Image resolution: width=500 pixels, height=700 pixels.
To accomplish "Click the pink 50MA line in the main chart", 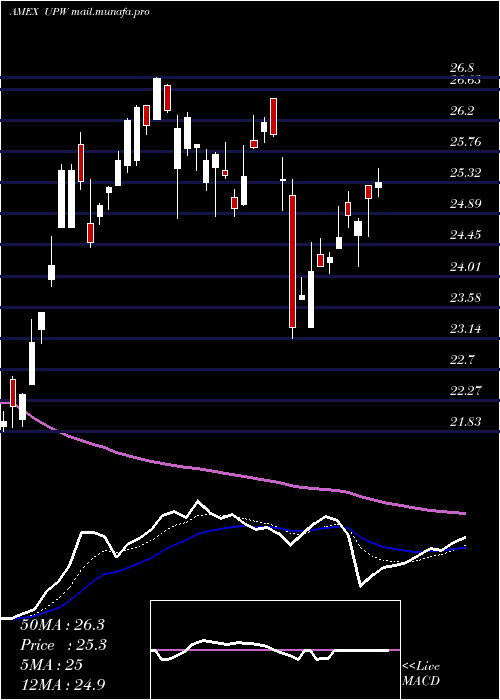I will click(232, 475).
